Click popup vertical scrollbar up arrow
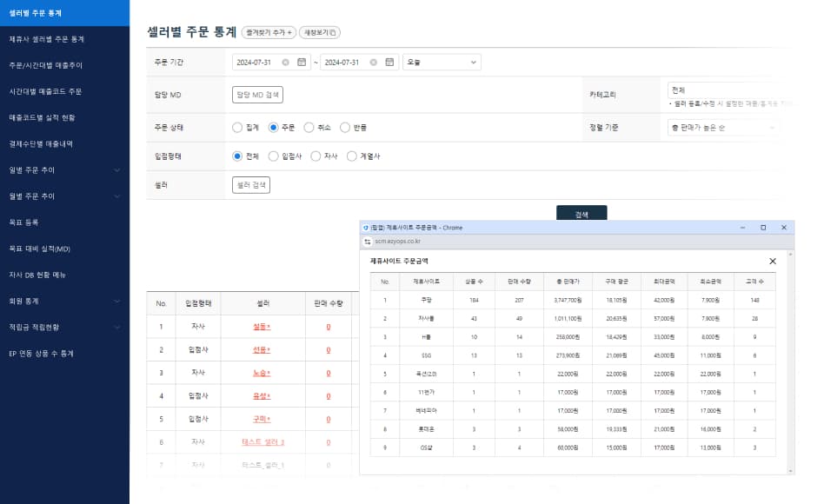The image size is (824, 504). click(791, 255)
